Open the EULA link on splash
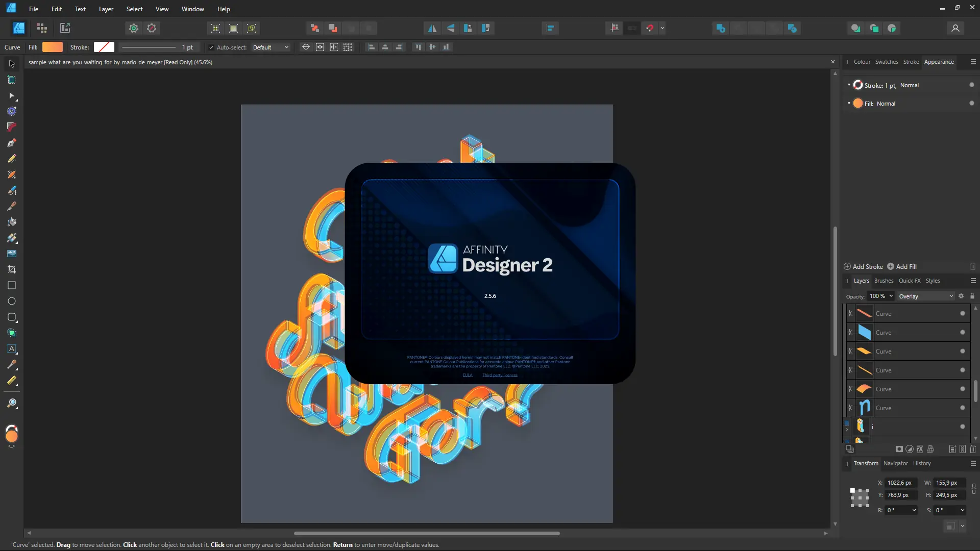980x551 pixels. point(467,375)
